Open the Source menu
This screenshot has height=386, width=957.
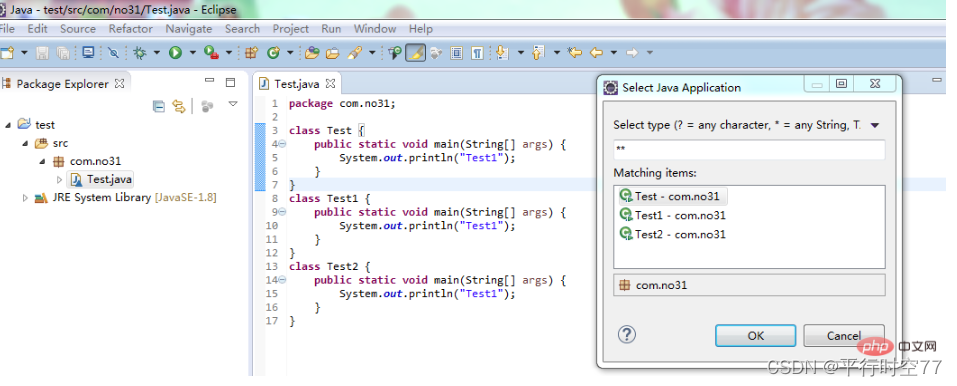78,29
